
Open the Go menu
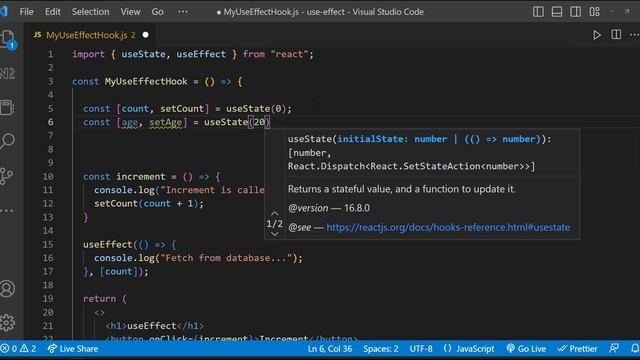(158, 12)
